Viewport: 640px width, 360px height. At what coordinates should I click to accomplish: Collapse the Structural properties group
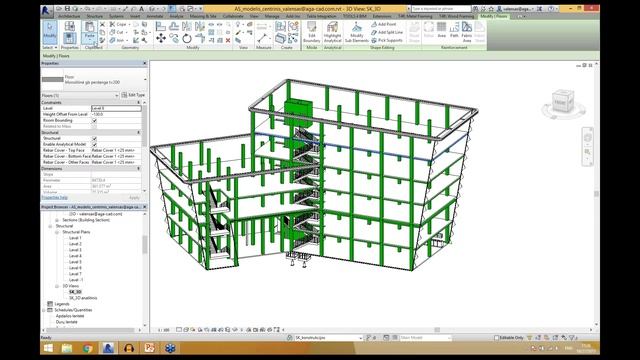[x=138, y=133]
